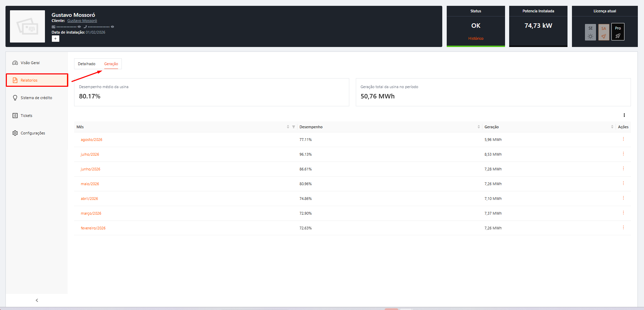Sort the table by Geração column
Screen dimensions: 644x310
click(612, 127)
